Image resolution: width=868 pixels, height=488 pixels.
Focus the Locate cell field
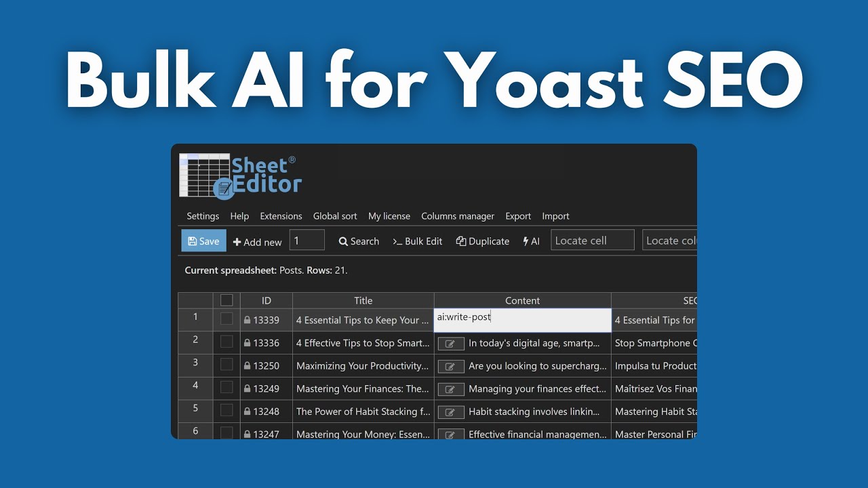pos(592,240)
